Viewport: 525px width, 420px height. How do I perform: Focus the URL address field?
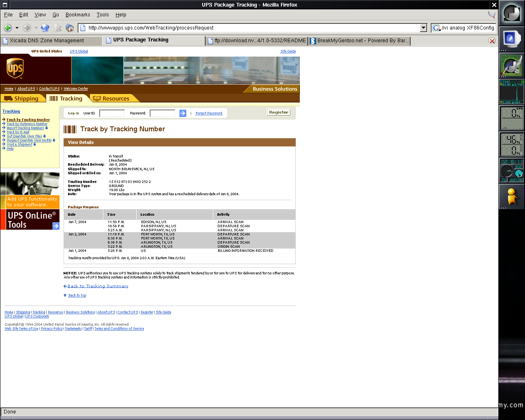pos(253,28)
